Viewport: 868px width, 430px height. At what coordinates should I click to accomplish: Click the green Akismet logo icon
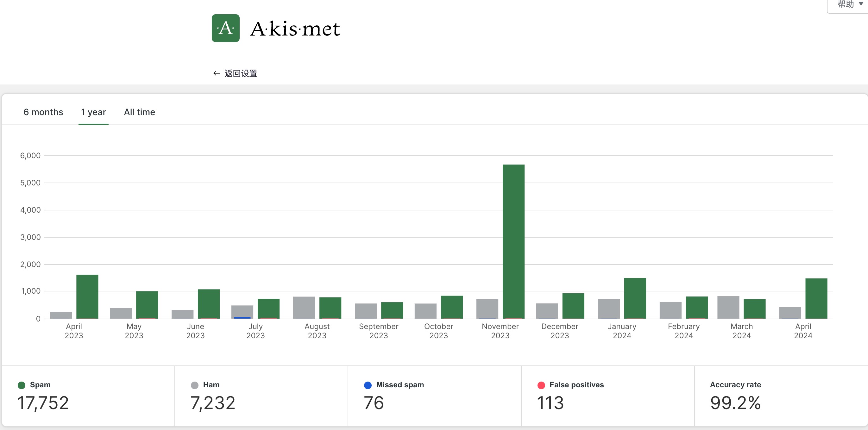[x=225, y=28]
